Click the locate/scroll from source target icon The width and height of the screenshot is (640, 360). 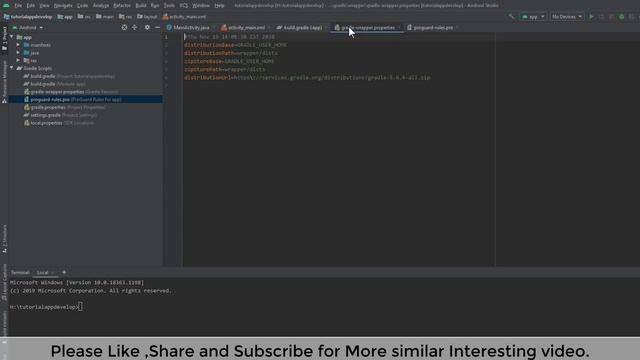click(124, 27)
